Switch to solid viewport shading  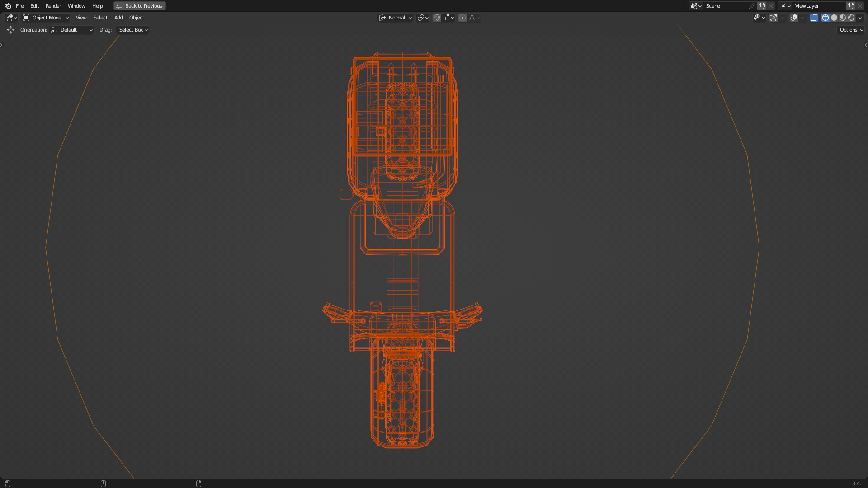tap(834, 18)
